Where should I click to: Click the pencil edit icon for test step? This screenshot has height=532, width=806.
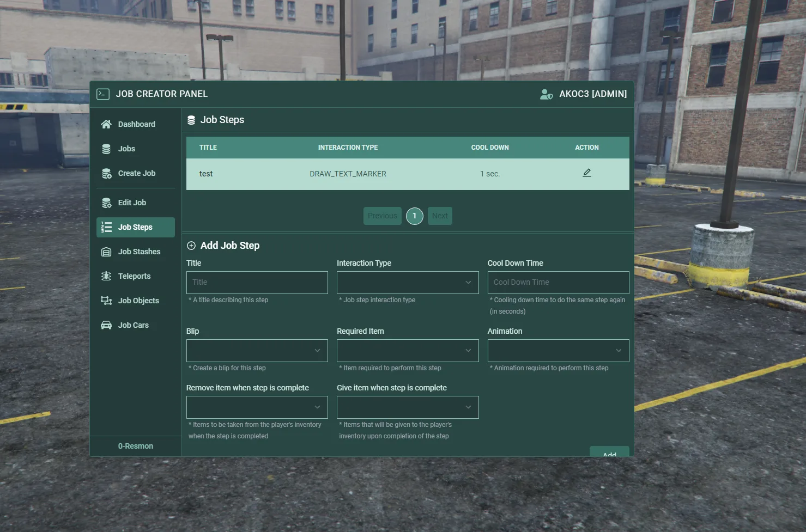[x=587, y=173]
